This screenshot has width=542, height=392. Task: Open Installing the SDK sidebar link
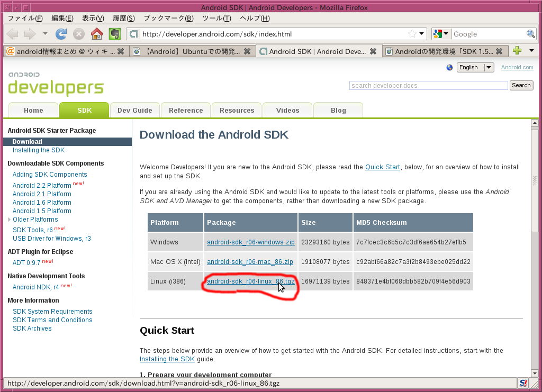coord(39,150)
